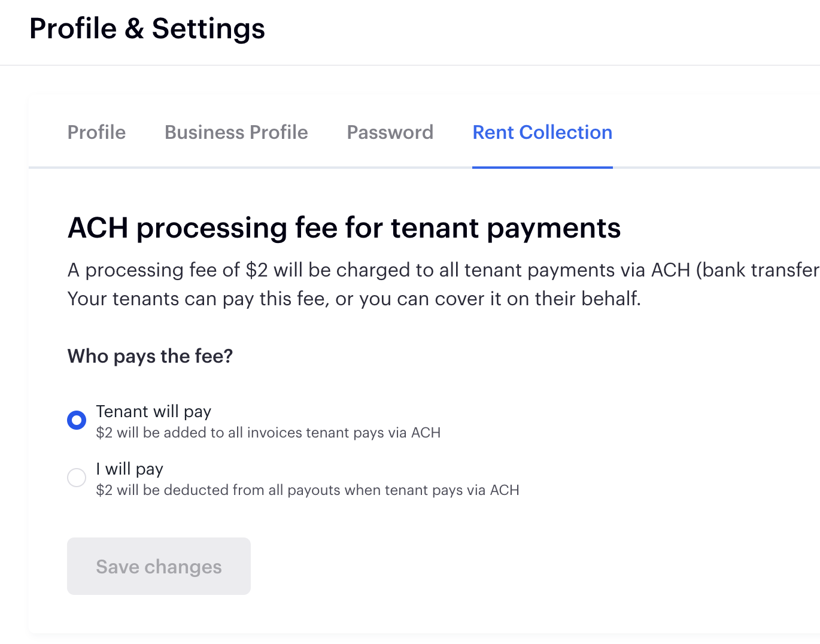Click the payout deduction description text
Screen dimensions: 820x644
[308, 490]
